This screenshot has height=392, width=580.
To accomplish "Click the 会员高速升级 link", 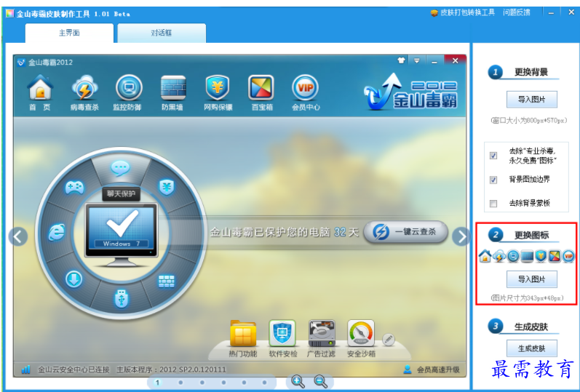I will 438,369.
